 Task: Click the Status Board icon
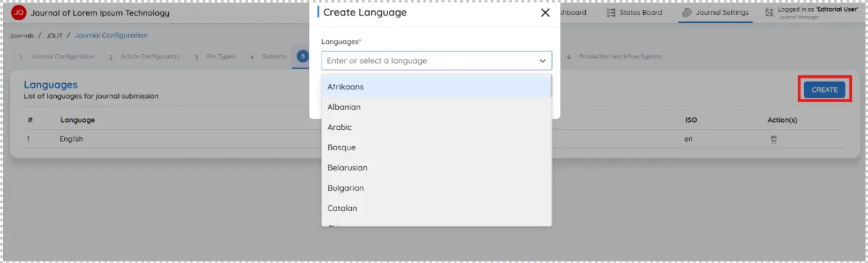(x=611, y=12)
